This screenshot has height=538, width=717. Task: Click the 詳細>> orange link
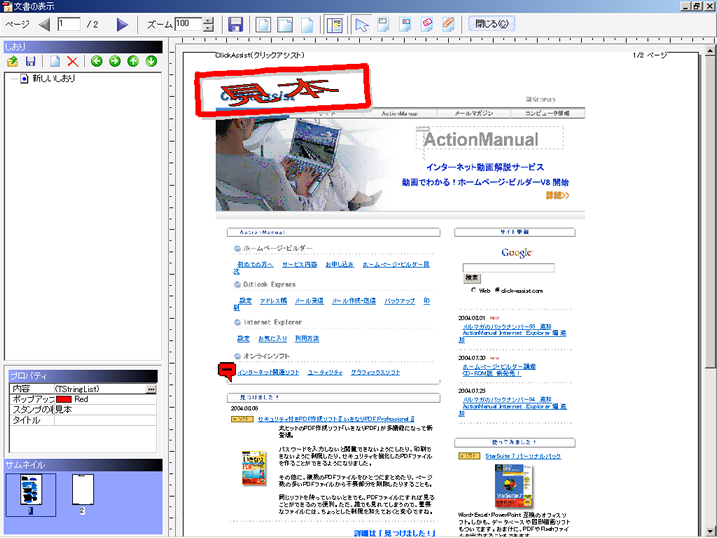557,196
